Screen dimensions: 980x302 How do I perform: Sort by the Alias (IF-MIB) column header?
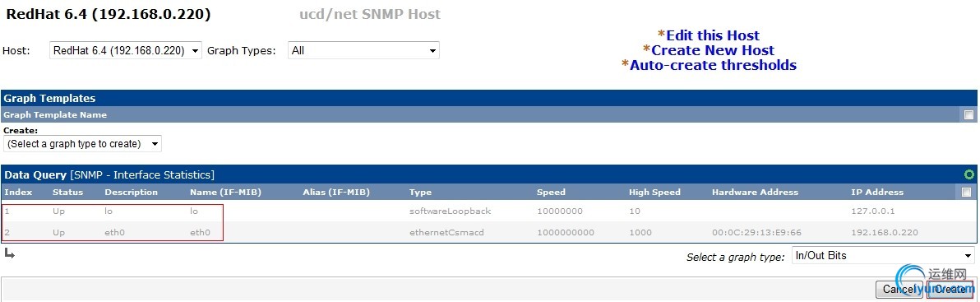pos(336,192)
